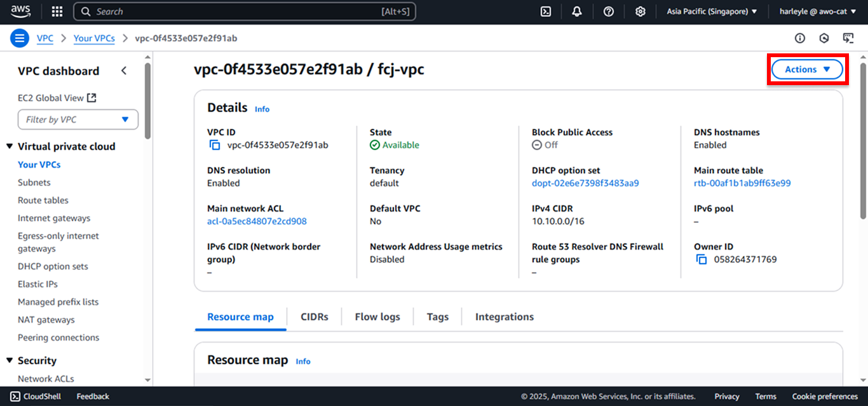This screenshot has width=868, height=406.
Task: Select Internet gateways in sidebar
Action: [x=54, y=218]
